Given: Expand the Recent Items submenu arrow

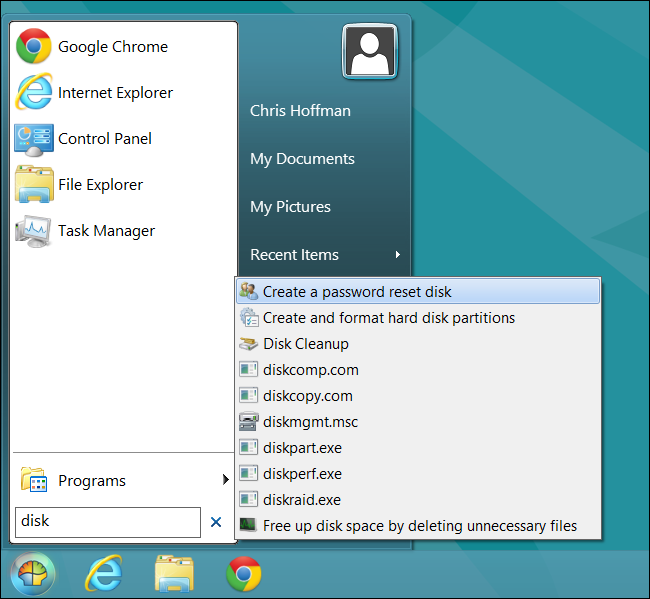Looking at the screenshot, I should click(x=398, y=255).
